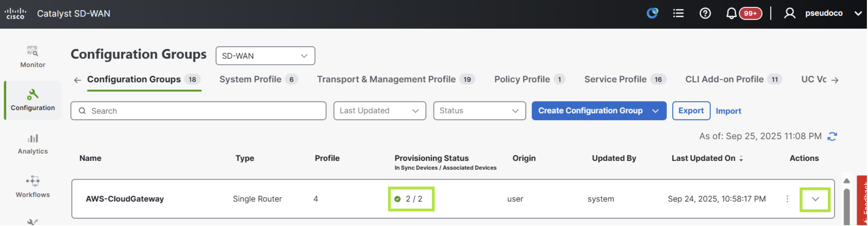The width and height of the screenshot is (868, 226).
Task: Click the AWS-CloudGateway group name
Action: coord(125,199)
